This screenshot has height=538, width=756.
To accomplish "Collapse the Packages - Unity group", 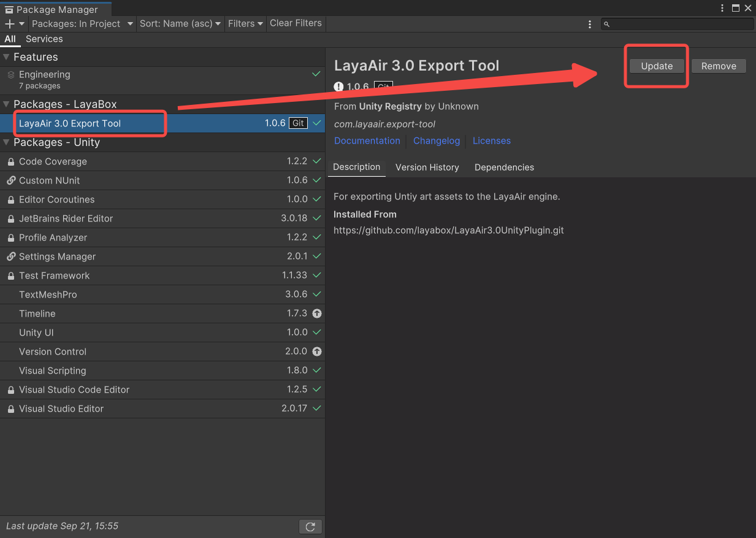I will [x=7, y=142].
